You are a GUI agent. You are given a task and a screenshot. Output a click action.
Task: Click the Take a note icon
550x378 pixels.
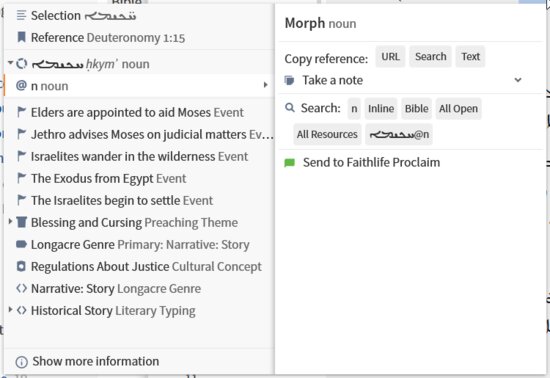(x=290, y=80)
